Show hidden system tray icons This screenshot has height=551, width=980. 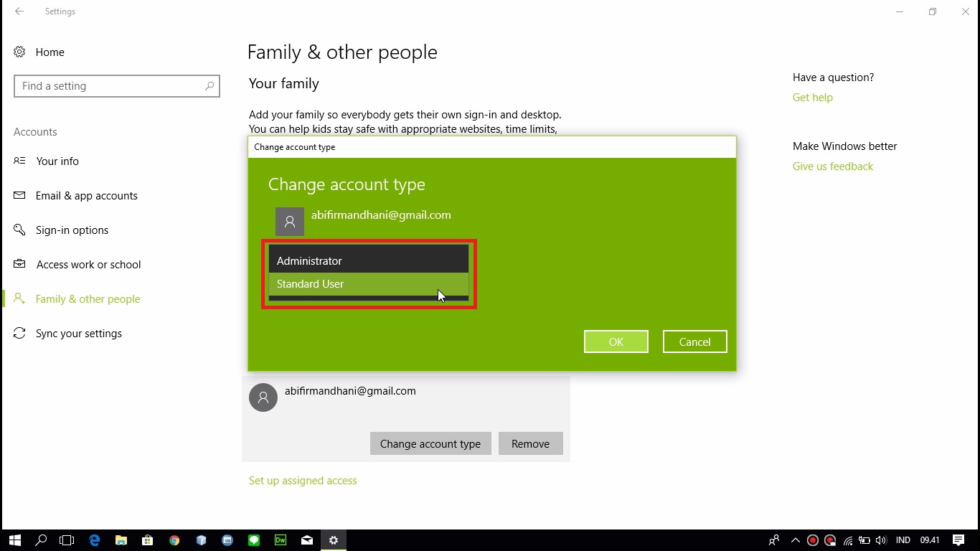coord(795,540)
